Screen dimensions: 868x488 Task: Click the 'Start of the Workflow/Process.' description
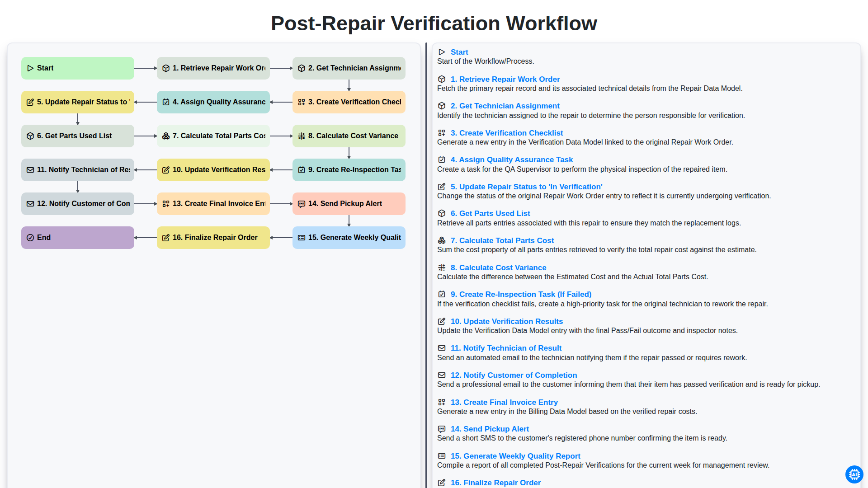pyautogui.click(x=486, y=61)
